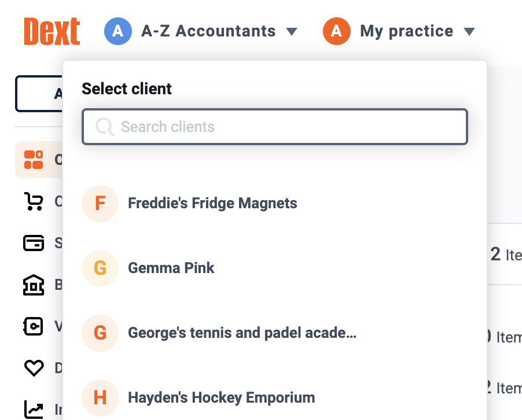522x420 pixels.
Task: Click the orange My practice avatar
Action: coord(337,31)
